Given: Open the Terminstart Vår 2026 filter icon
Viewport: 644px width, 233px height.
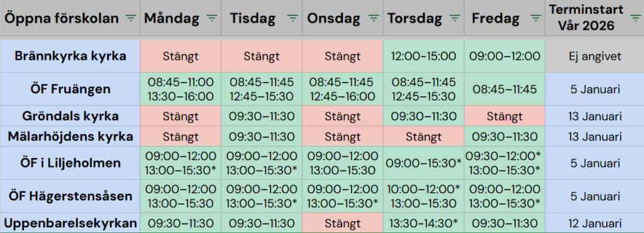Looking at the screenshot, I should (635, 18).
